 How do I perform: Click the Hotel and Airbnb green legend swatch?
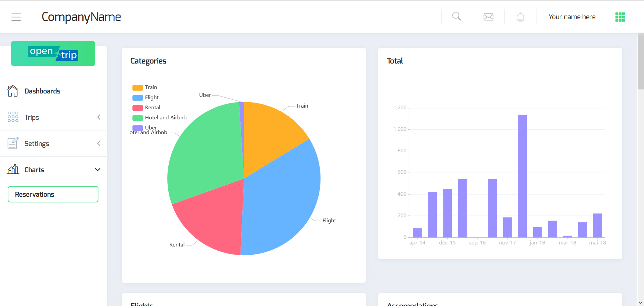tap(138, 118)
